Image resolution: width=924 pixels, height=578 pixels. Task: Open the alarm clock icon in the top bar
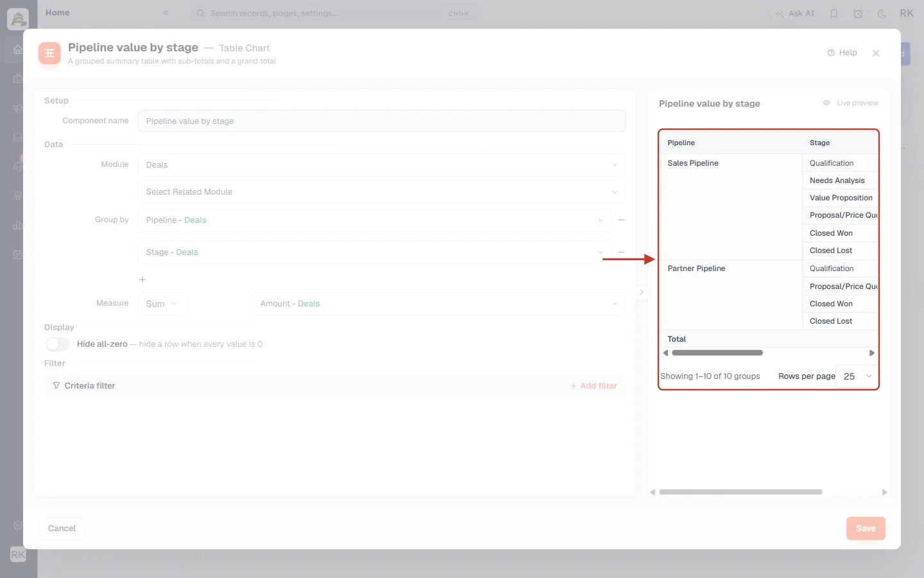pyautogui.click(x=858, y=13)
